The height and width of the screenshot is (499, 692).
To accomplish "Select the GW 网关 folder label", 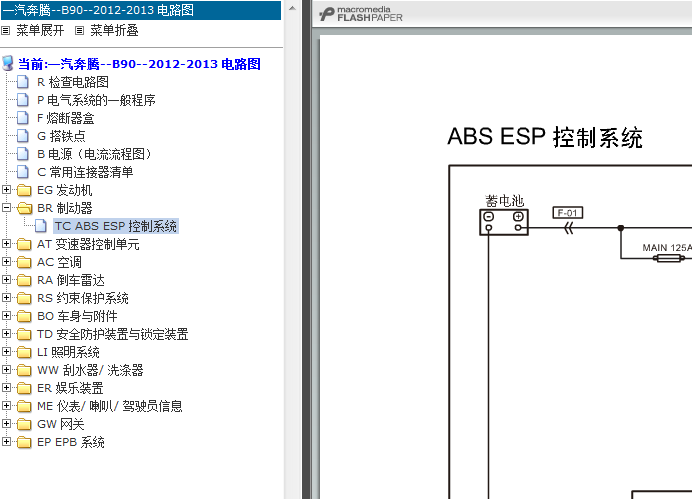I will [61, 424].
